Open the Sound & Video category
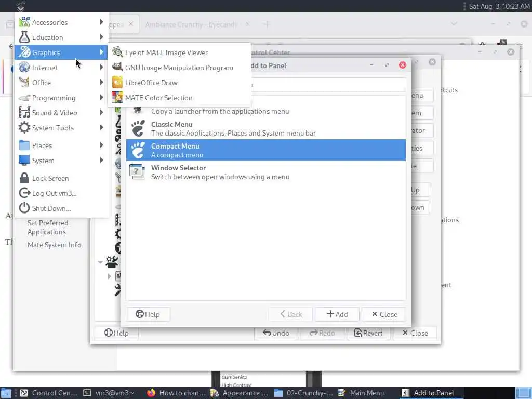The image size is (532, 399). (x=61, y=113)
